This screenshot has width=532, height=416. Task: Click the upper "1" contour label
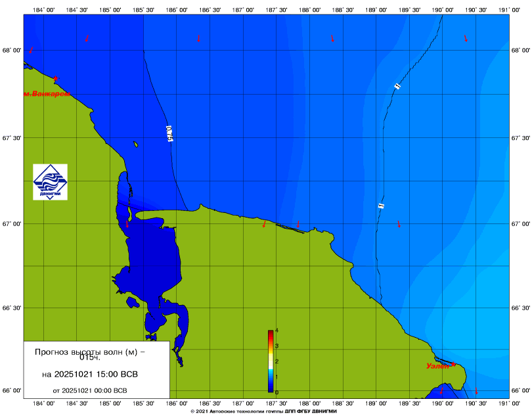(x=397, y=86)
